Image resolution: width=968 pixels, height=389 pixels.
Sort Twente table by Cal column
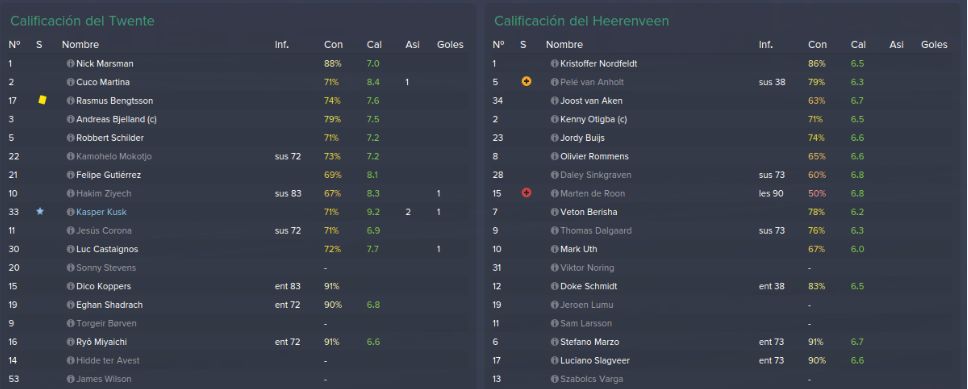(x=373, y=44)
